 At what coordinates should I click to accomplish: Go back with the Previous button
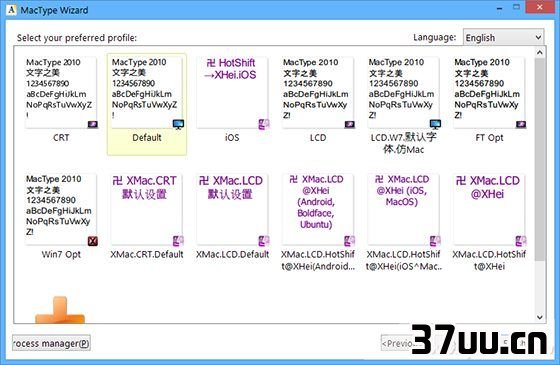pyautogui.click(x=397, y=344)
